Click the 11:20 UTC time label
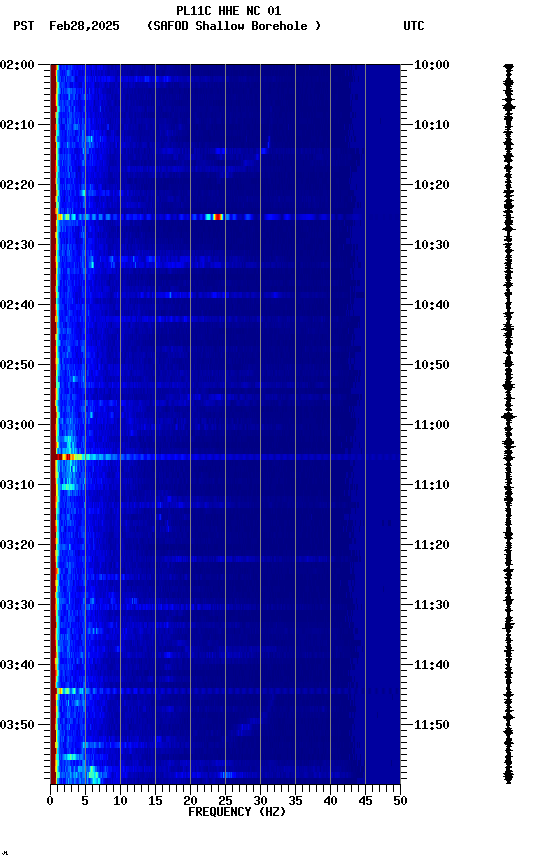 (x=432, y=545)
